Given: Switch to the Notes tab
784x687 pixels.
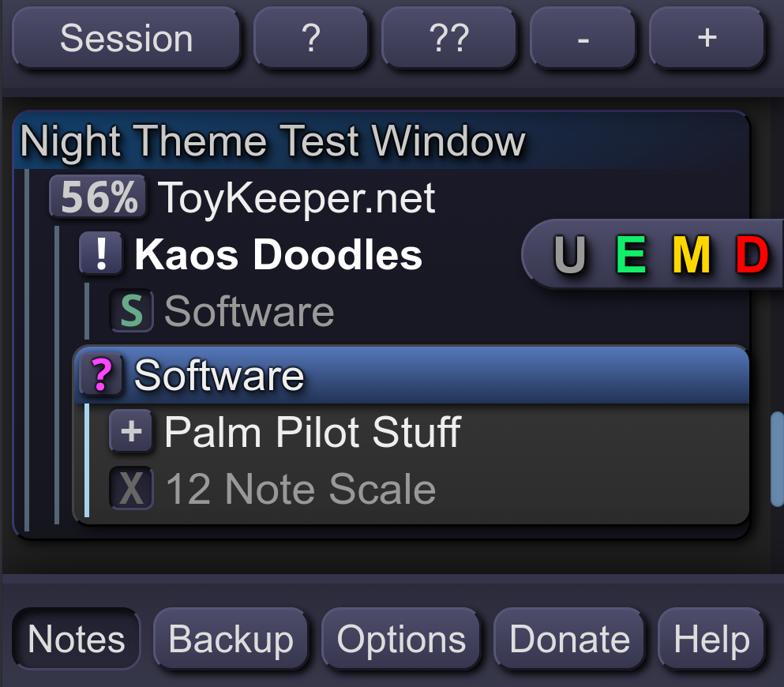Looking at the screenshot, I should [x=77, y=639].
